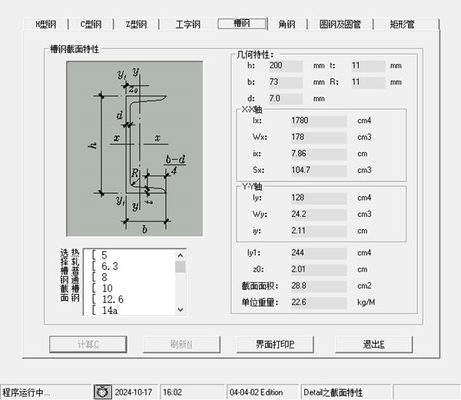The height and width of the screenshot is (400, 461).
Task: Click the clock icon in status bar
Action: click(x=102, y=392)
